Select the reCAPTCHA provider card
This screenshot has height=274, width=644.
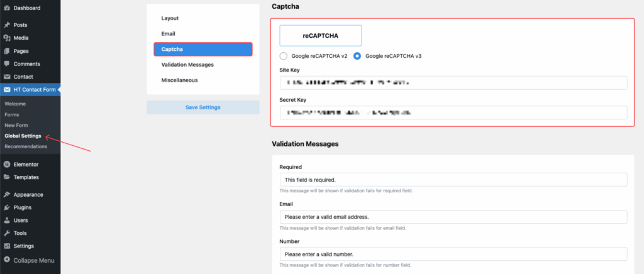320,36
